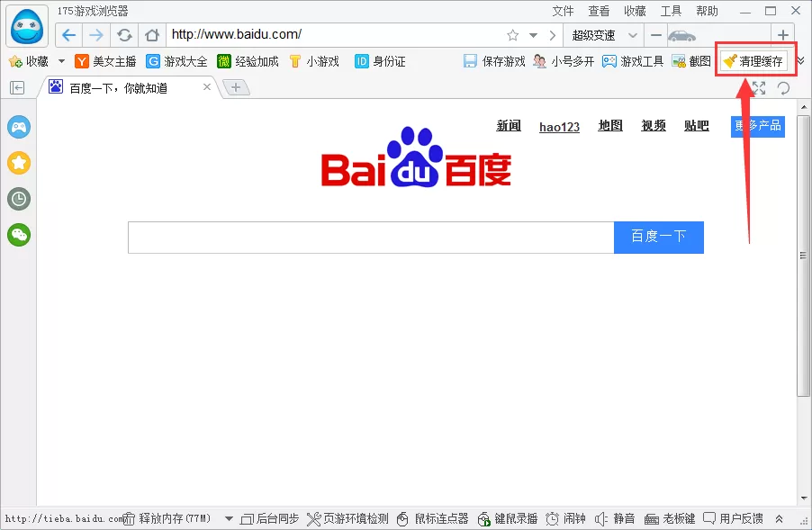
Task: Click 小号多开 multi-account tool
Action: coord(564,61)
